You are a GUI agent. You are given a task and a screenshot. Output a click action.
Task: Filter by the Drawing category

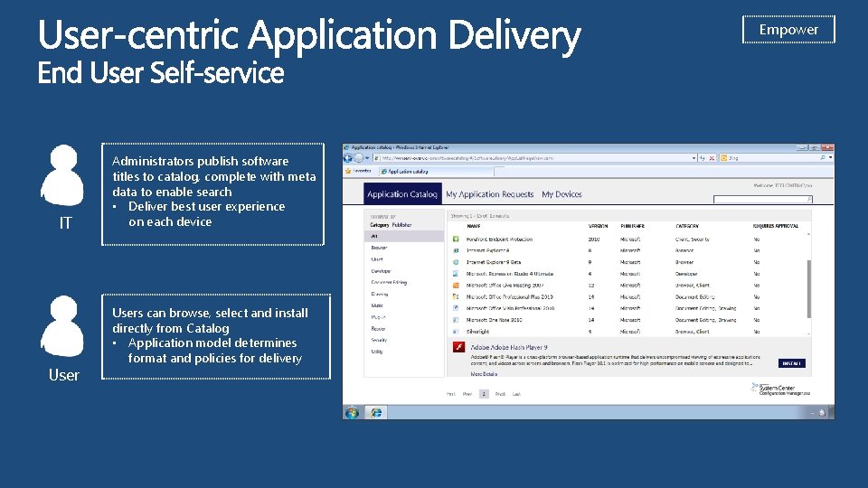[x=379, y=294]
